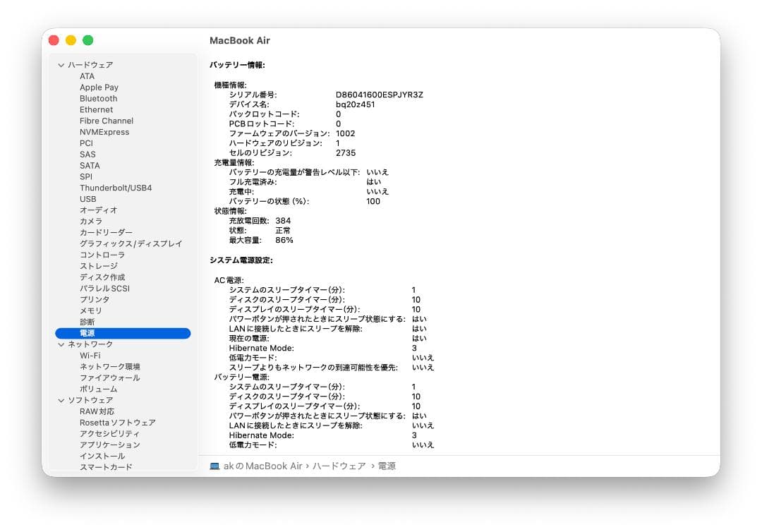
Task: Open ファイアウォール in the sidebar
Action: click(x=110, y=377)
